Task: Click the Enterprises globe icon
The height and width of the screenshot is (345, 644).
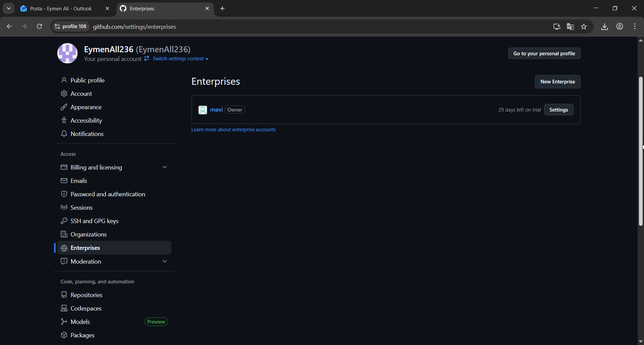Action: pos(64,248)
